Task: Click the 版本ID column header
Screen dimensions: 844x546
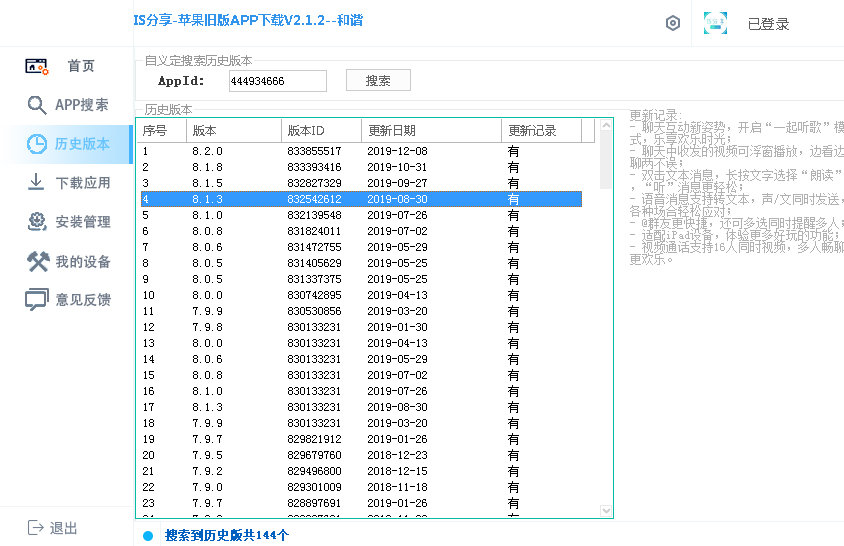Action: pos(320,131)
